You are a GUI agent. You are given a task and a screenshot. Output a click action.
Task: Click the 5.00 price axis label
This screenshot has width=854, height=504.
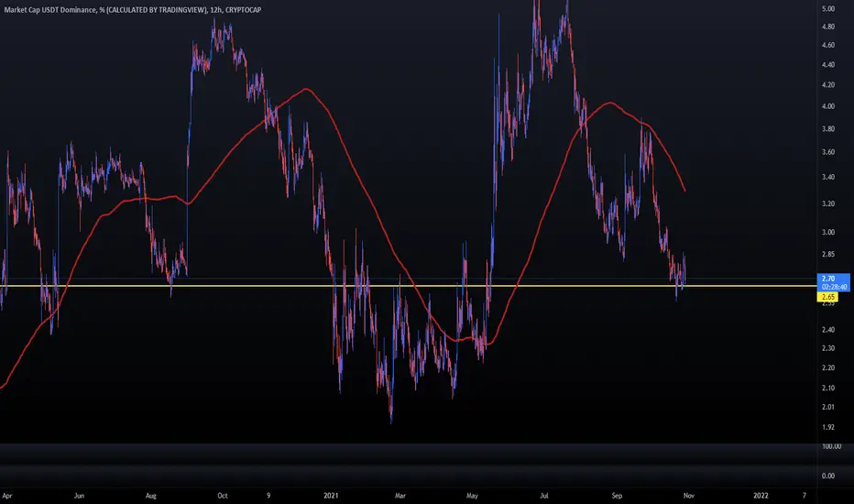click(827, 9)
